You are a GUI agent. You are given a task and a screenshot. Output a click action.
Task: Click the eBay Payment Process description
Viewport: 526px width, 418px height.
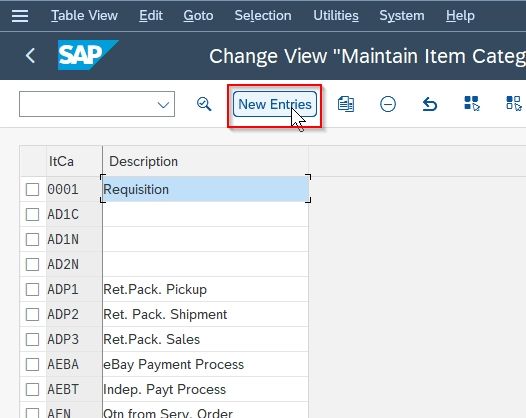pos(205,364)
